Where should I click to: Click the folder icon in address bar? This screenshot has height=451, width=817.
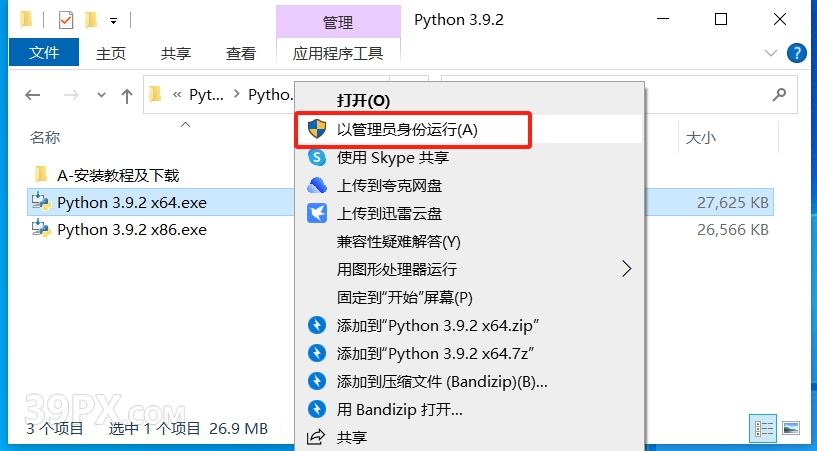pos(155,94)
